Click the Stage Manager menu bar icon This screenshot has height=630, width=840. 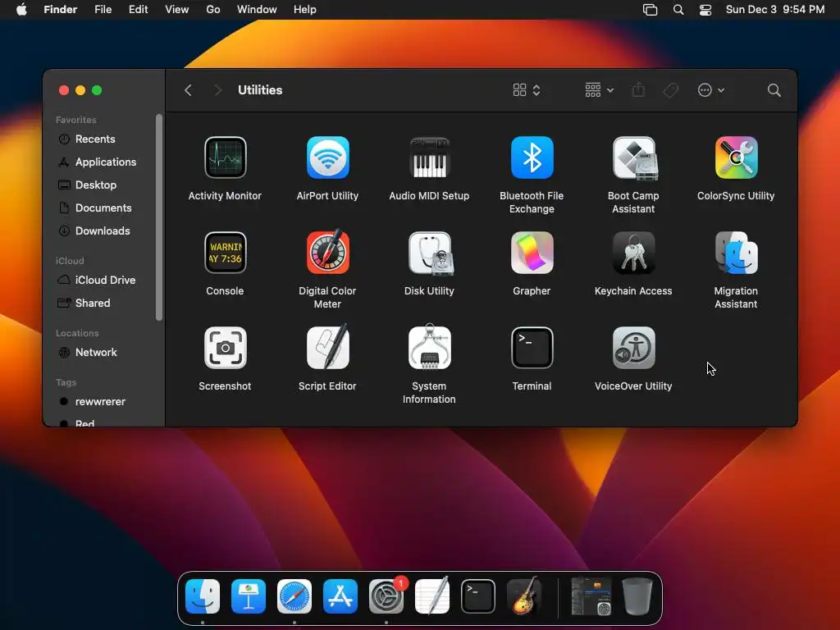(x=650, y=10)
